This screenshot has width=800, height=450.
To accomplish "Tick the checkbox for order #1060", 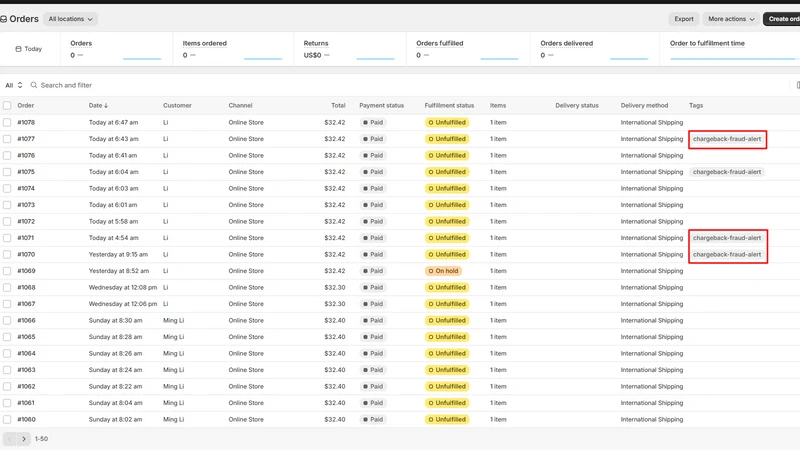I will click(7, 419).
